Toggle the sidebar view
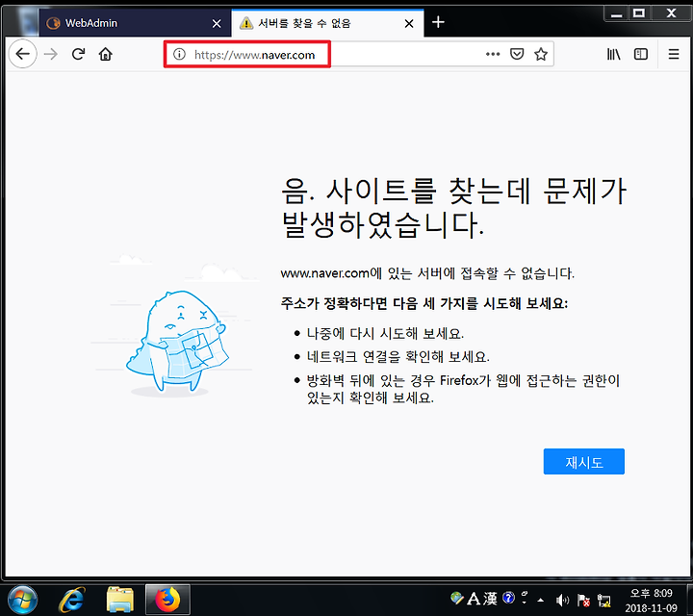 (x=641, y=54)
